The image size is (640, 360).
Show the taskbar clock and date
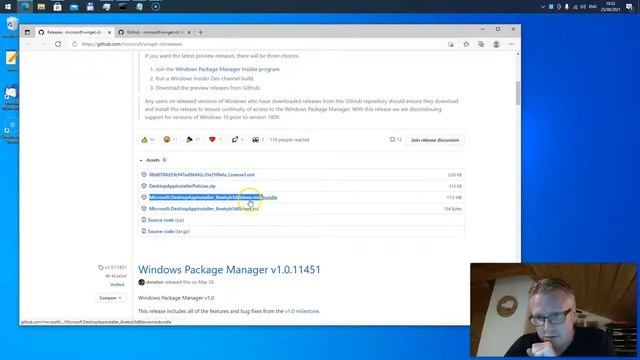pyautogui.click(x=611, y=7)
